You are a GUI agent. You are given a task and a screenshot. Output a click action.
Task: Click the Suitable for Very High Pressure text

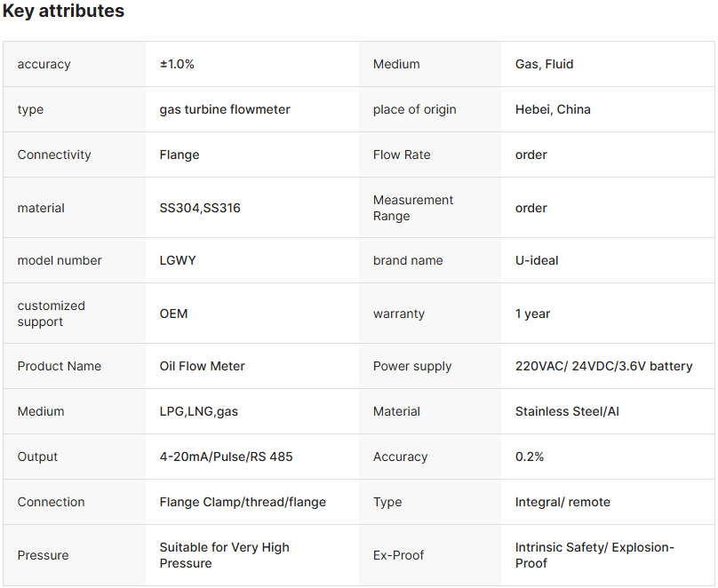224,555
